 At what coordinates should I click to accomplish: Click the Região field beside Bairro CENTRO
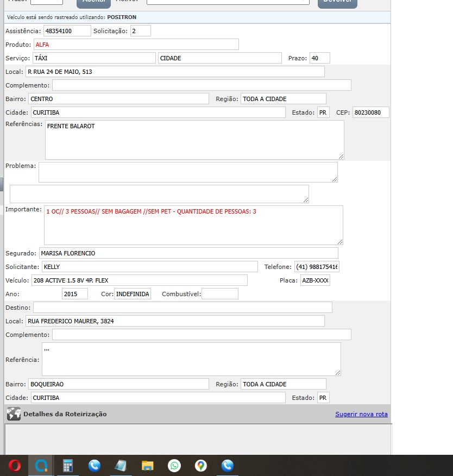point(284,99)
